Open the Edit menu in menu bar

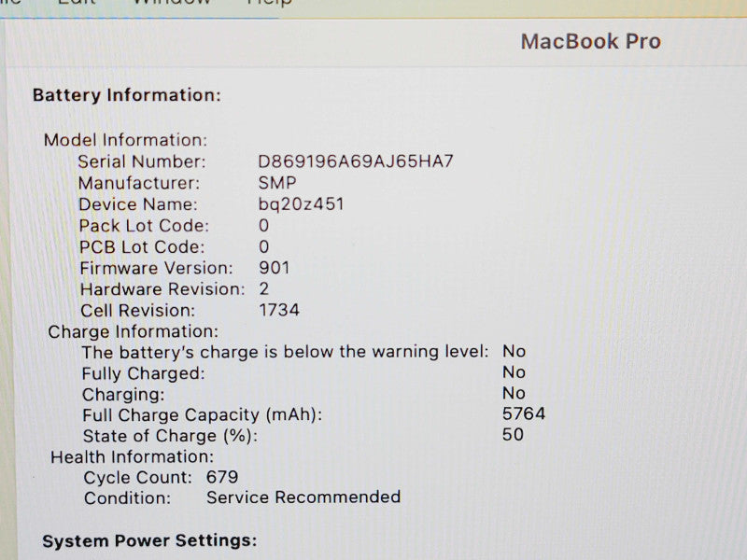[77, 3]
